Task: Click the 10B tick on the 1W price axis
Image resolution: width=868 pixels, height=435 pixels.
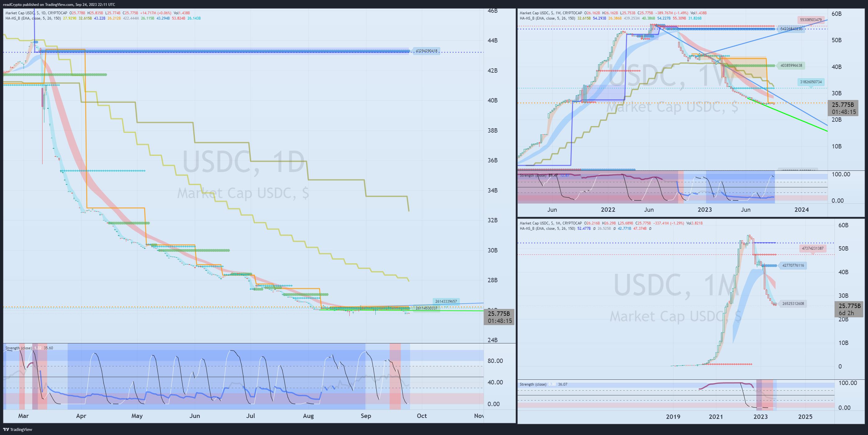Action: tap(836, 146)
